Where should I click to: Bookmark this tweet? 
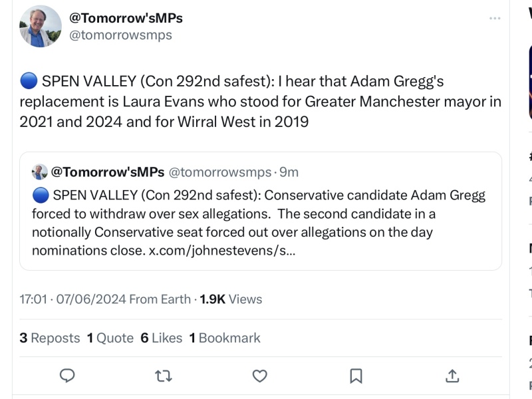tap(356, 376)
